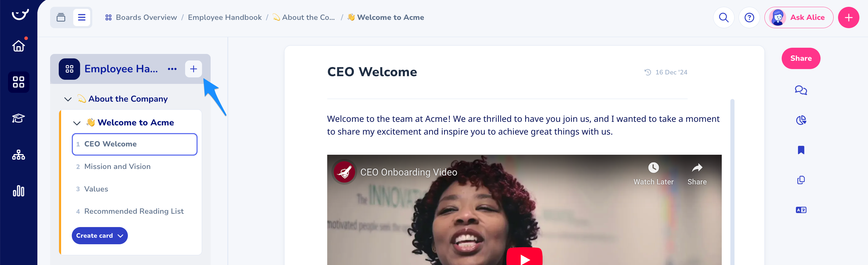Bookmark this card using bookmark icon
868x265 pixels.
pos(801,150)
